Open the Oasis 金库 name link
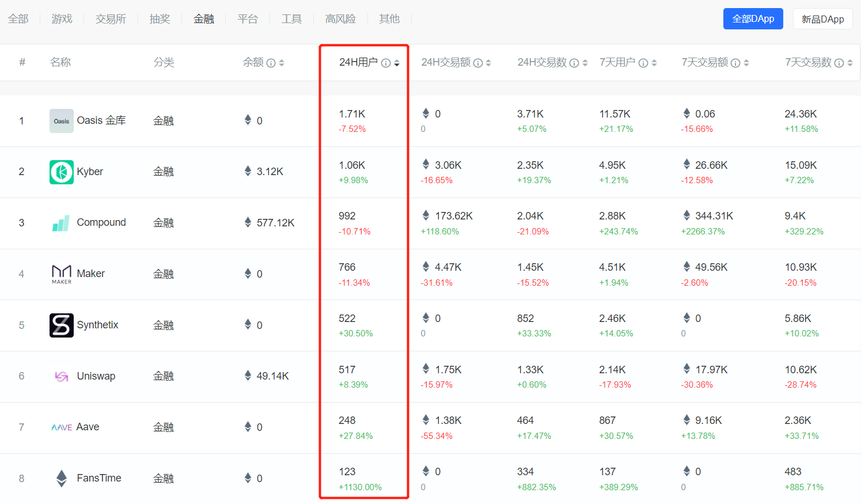Image resolution: width=861 pixels, height=504 pixels. tap(101, 120)
